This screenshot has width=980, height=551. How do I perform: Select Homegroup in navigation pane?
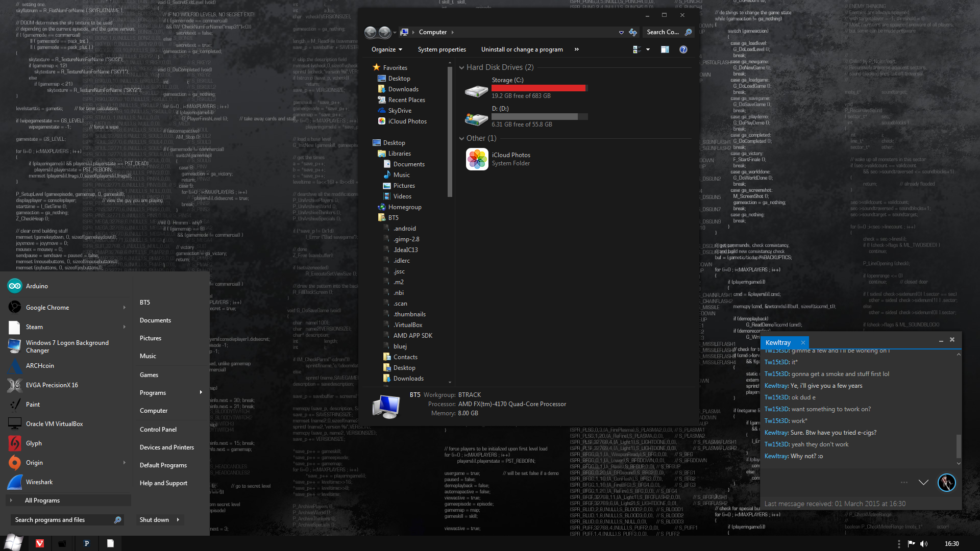[405, 207]
